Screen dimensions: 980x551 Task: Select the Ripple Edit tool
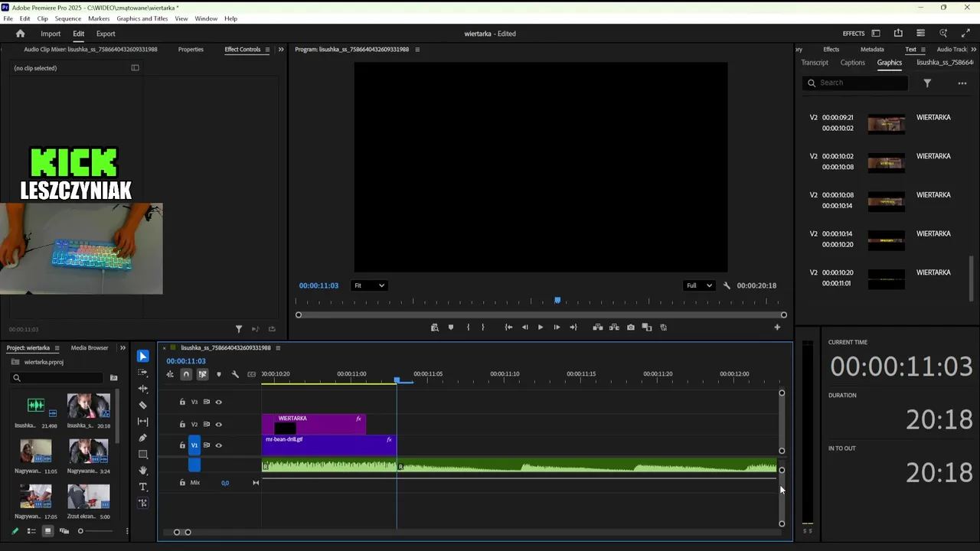143,389
